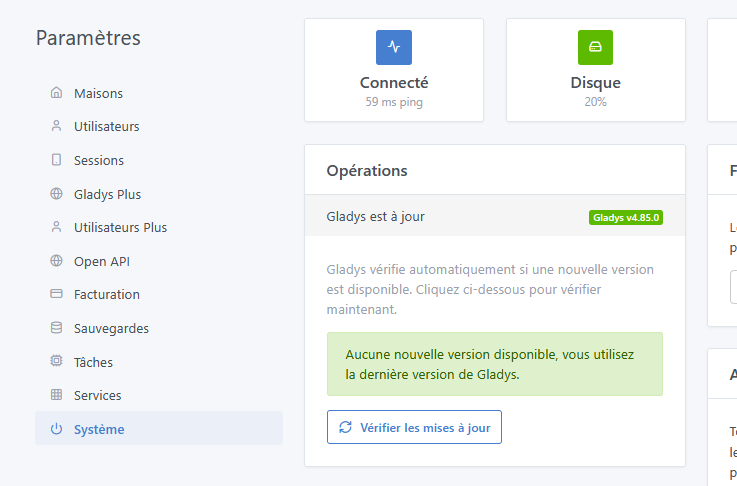
Task: Select Facturation in the sidebar
Action: [159, 295]
